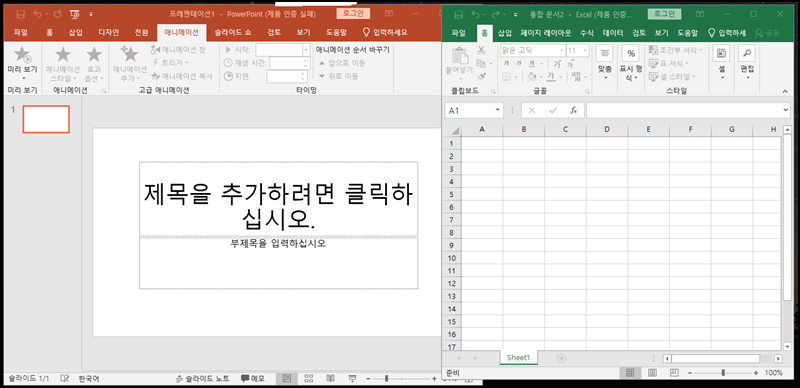
Task: Select Excel format painter brush
Action: [481, 76]
